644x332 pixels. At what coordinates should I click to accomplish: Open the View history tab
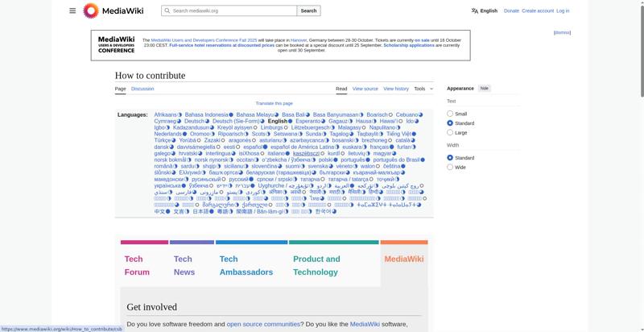point(396,89)
